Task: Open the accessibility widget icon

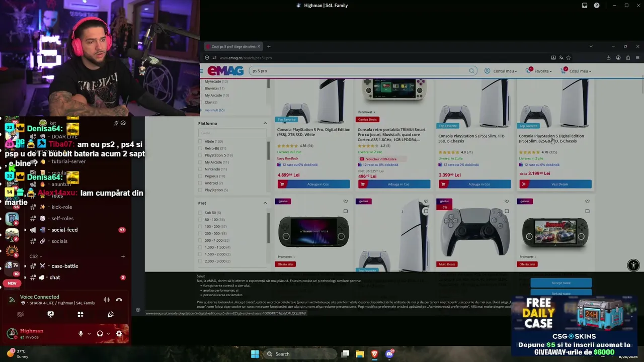Action: (x=633, y=265)
